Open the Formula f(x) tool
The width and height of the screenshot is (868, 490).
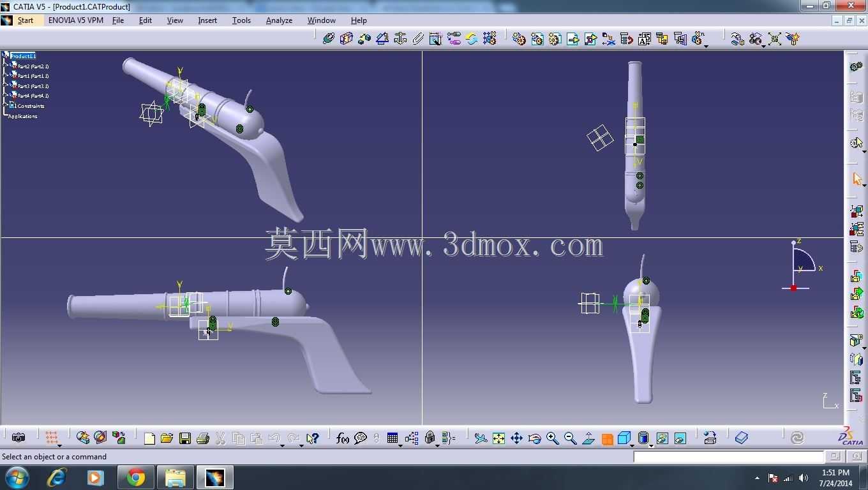coord(343,438)
